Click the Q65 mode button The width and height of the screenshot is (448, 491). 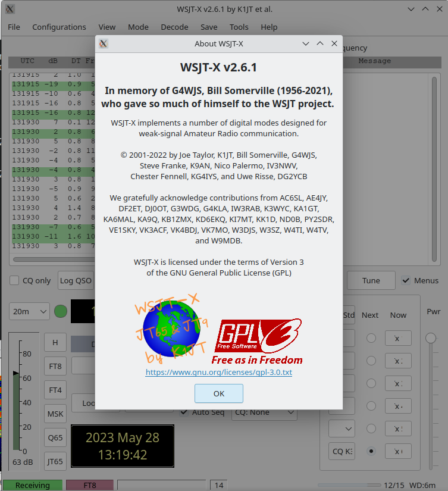[x=55, y=437]
